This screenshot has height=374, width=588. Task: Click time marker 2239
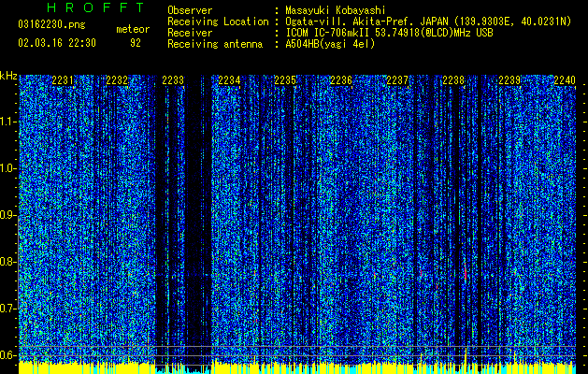pos(509,80)
